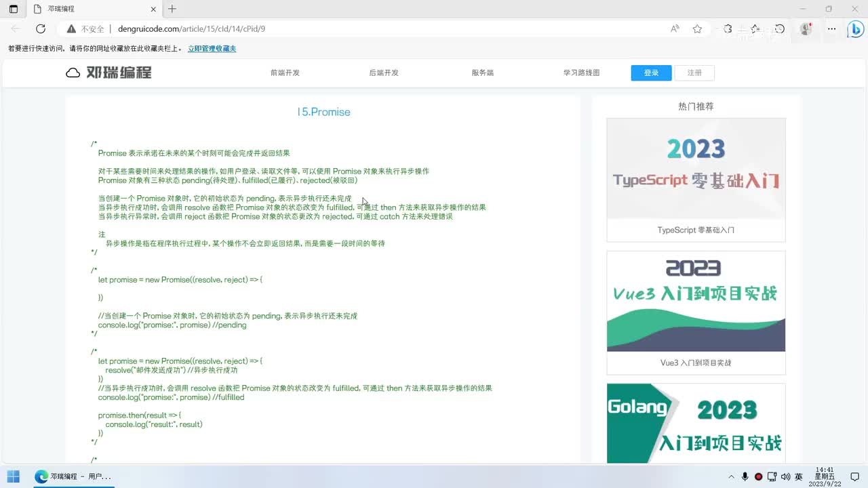The width and height of the screenshot is (868, 488).
Task: Click the 15.Promise article title
Action: 323,112
